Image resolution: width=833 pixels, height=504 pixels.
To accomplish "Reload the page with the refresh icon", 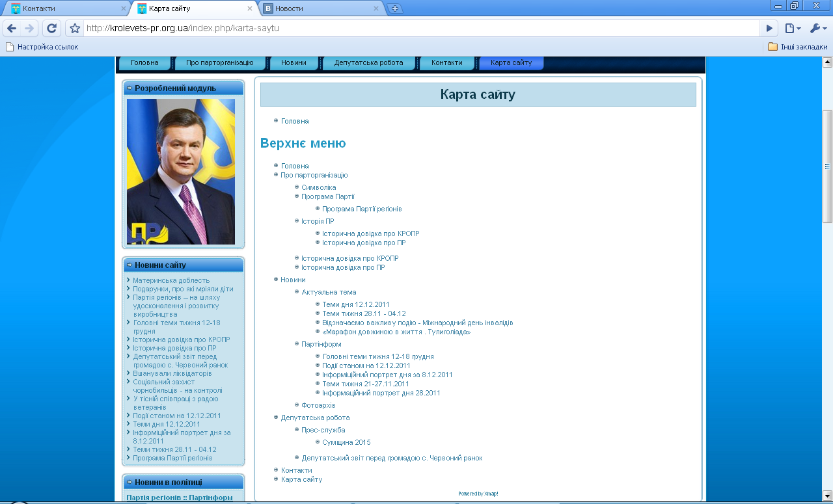I will [51, 29].
